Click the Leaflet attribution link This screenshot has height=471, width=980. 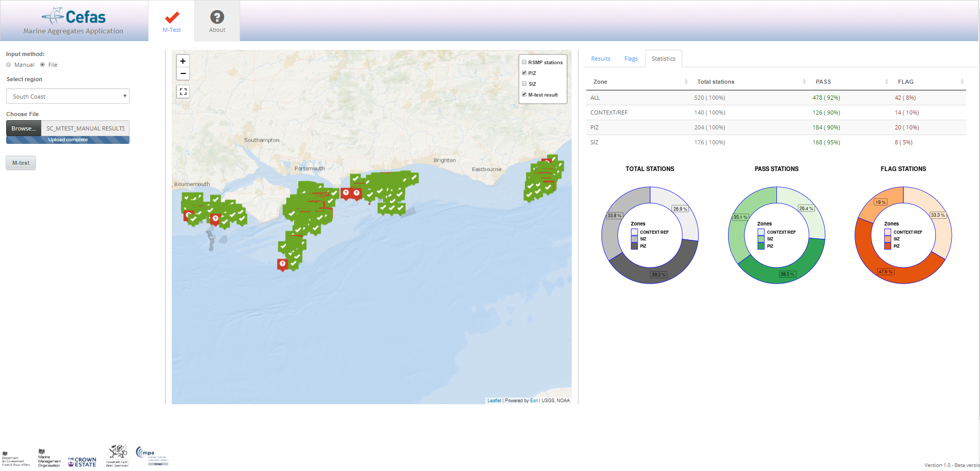(494, 401)
